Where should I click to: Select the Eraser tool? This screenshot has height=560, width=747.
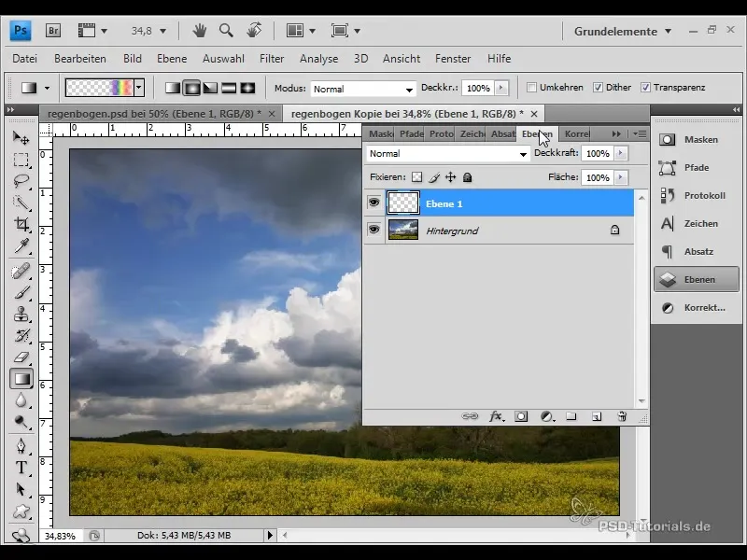pyautogui.click(x=21, y=357)
